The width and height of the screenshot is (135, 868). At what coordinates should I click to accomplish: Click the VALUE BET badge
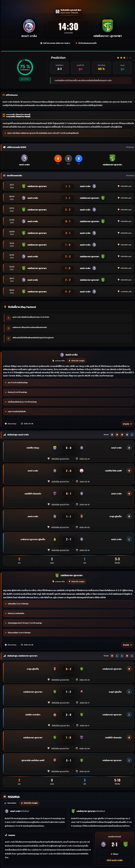tap(25, 79)
